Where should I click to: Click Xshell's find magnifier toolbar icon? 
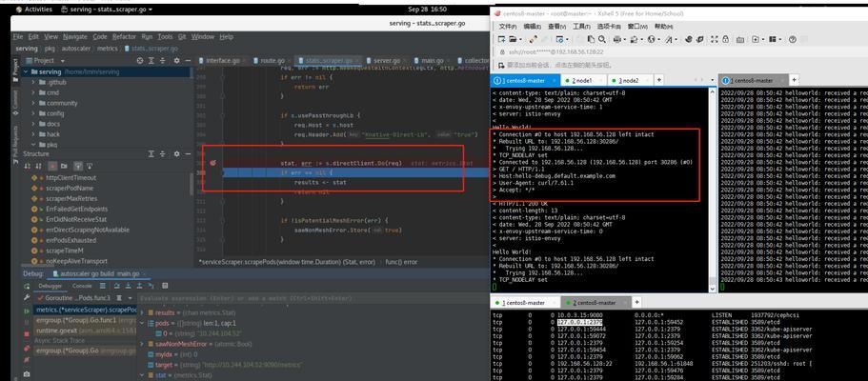[x=602, y=39]
